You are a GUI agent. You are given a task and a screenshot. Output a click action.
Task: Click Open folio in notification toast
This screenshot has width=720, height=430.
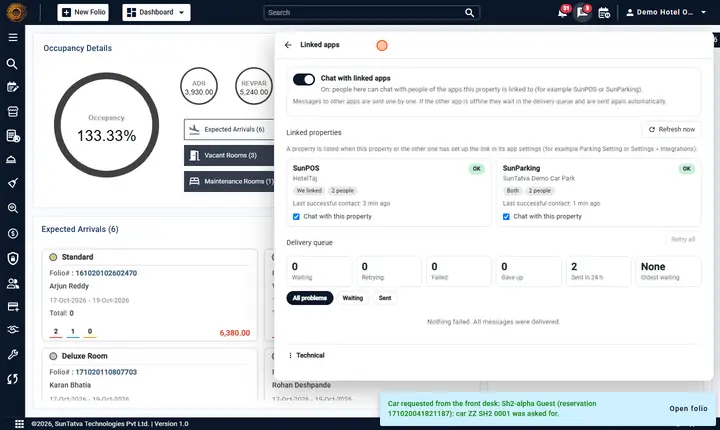click(x=688, y=408)
